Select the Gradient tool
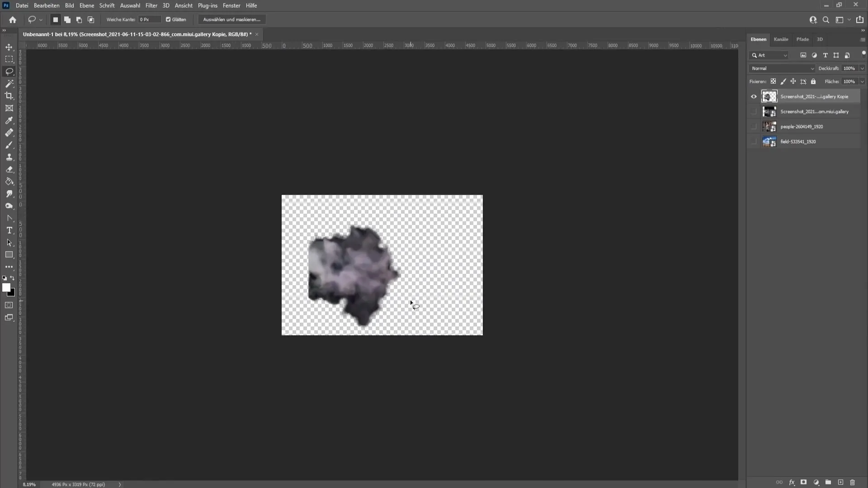The width and height of the screenshot is (868, 488). 9,181
